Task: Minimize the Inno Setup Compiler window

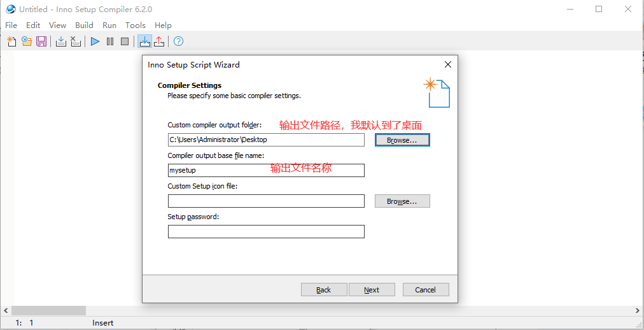Action: pyautogui.click(x=570, y=9)
